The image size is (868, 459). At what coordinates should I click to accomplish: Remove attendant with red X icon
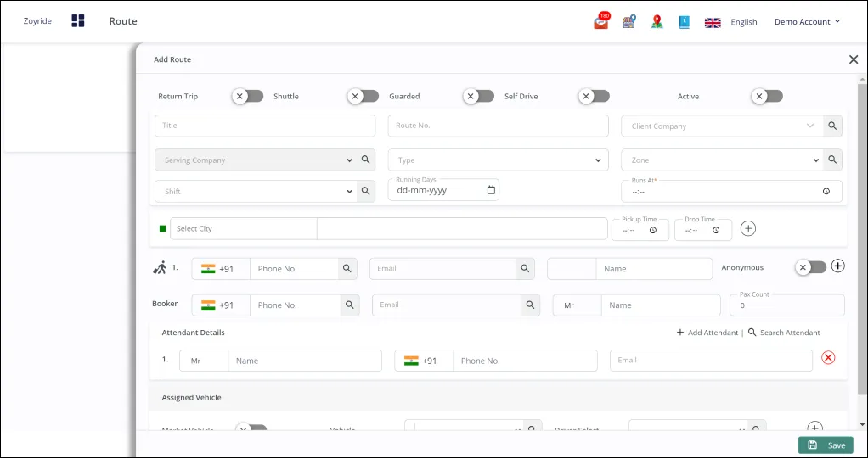click(828, 358)
